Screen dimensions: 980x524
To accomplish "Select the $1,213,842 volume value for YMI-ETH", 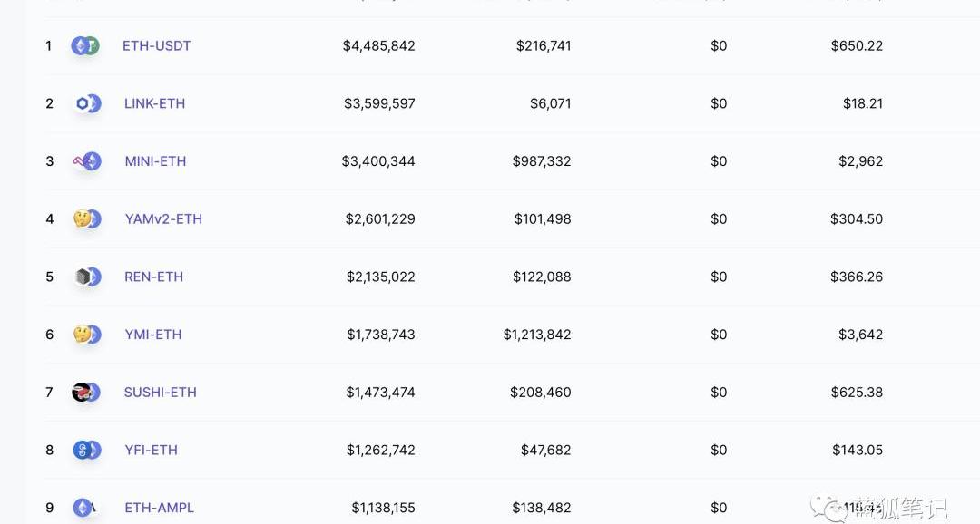I will (x=537, y=335).
